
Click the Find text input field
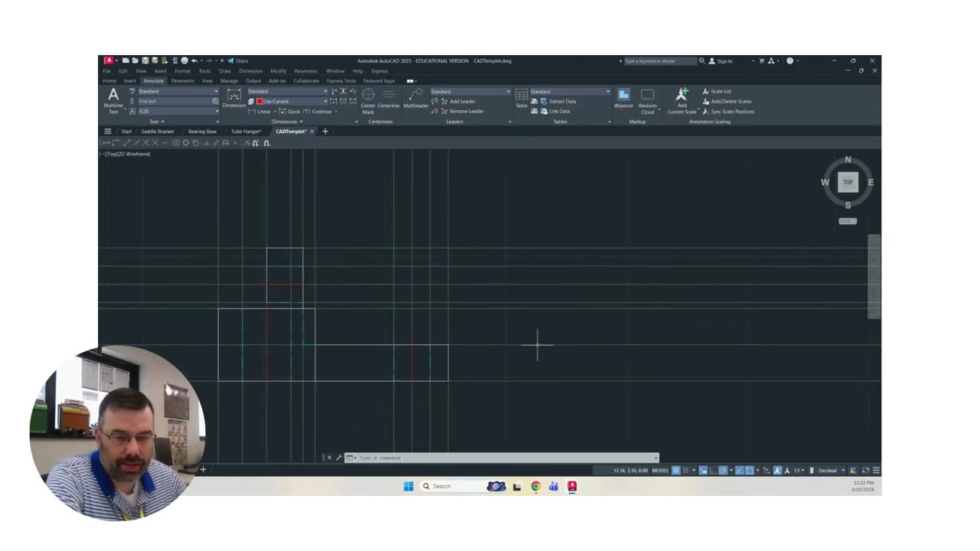pyautogui.click(x=174, y=101)
